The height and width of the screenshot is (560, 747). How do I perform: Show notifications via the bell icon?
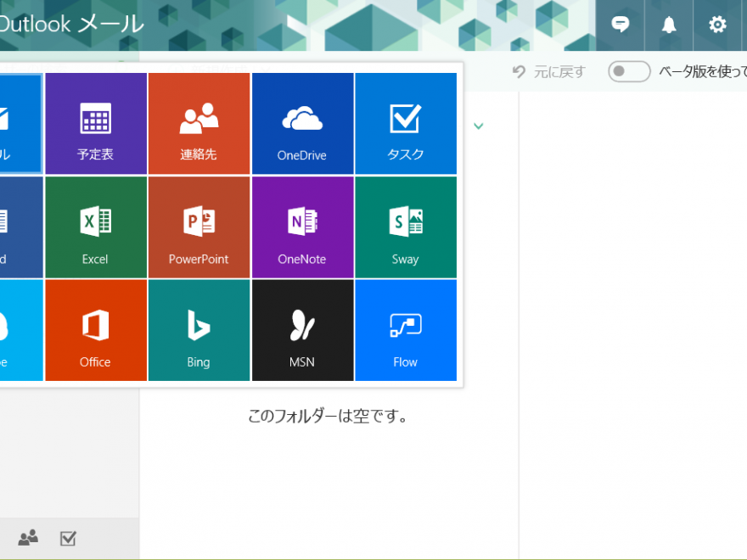pos(669,25)
